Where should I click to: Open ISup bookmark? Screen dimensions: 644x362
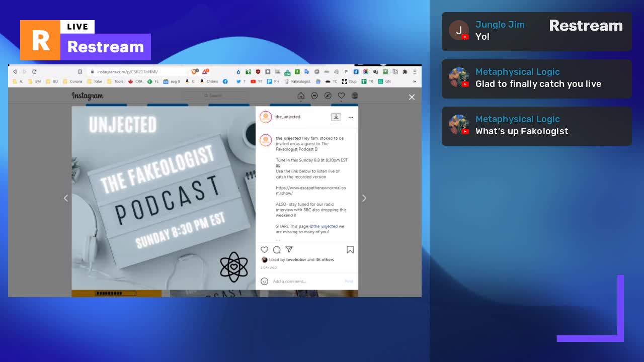click(x=349, y=81)
